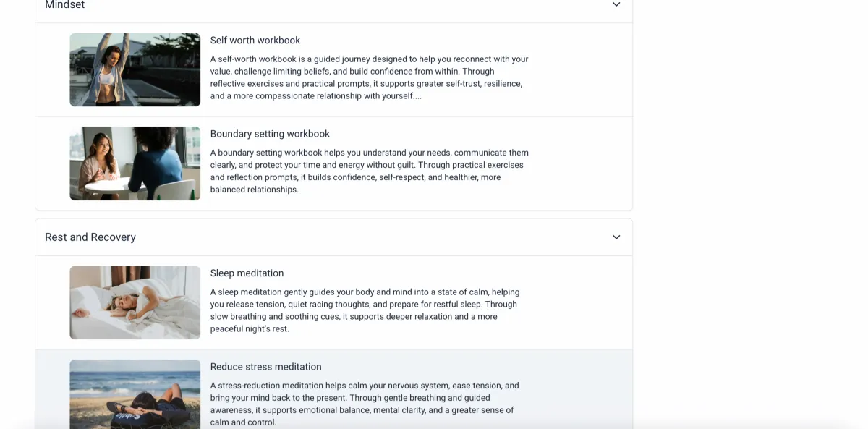Screen dimensions: 868x429
Task: Choose the Self worth workbook list row
Action: 333,69
